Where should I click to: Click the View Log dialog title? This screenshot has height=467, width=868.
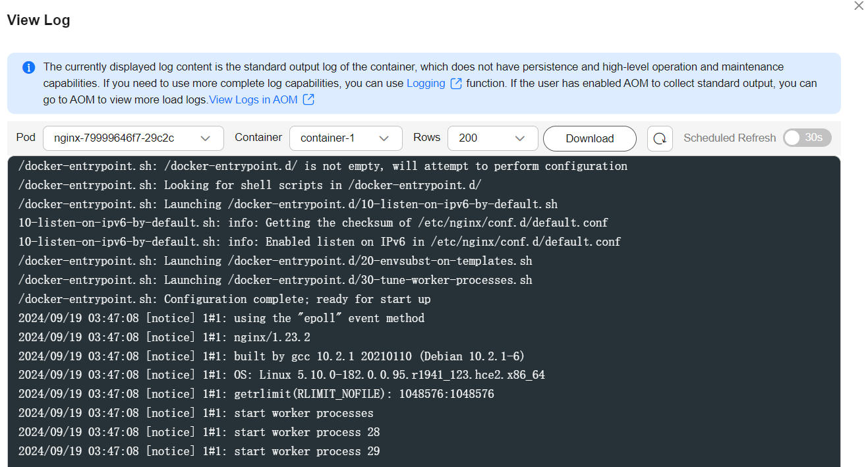[38, 20]
